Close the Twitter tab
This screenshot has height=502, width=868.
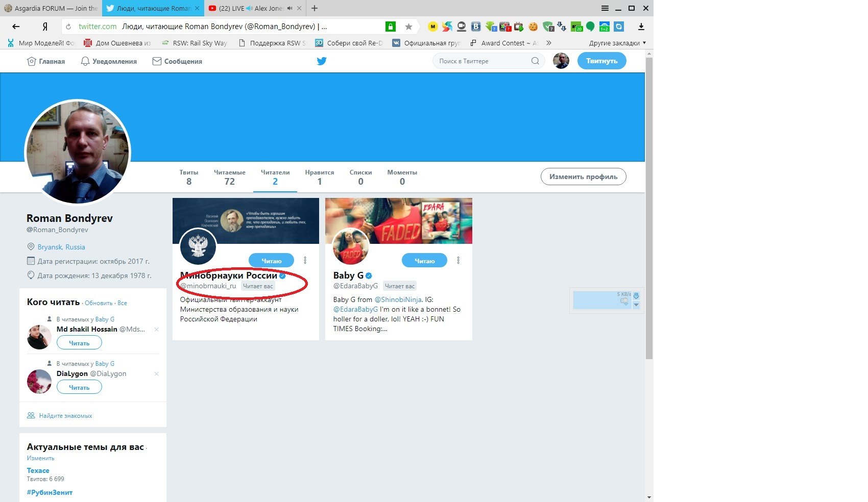pos(197,8)
